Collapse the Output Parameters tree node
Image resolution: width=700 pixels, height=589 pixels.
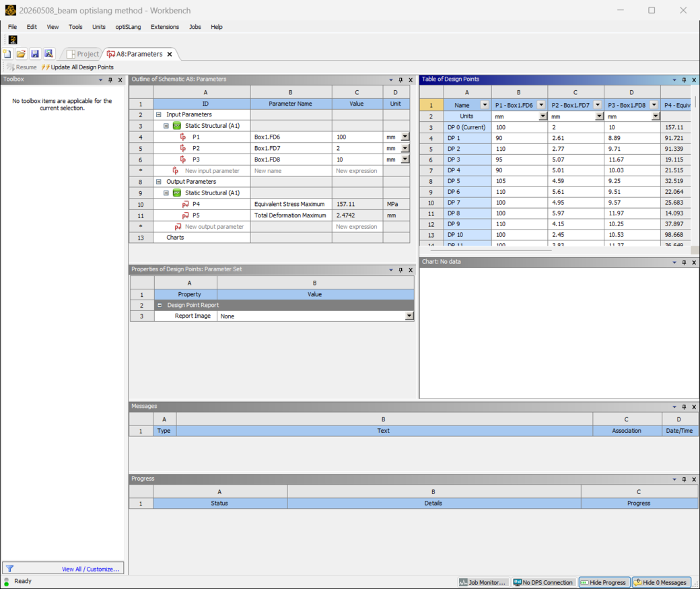(x=158, y=182)
